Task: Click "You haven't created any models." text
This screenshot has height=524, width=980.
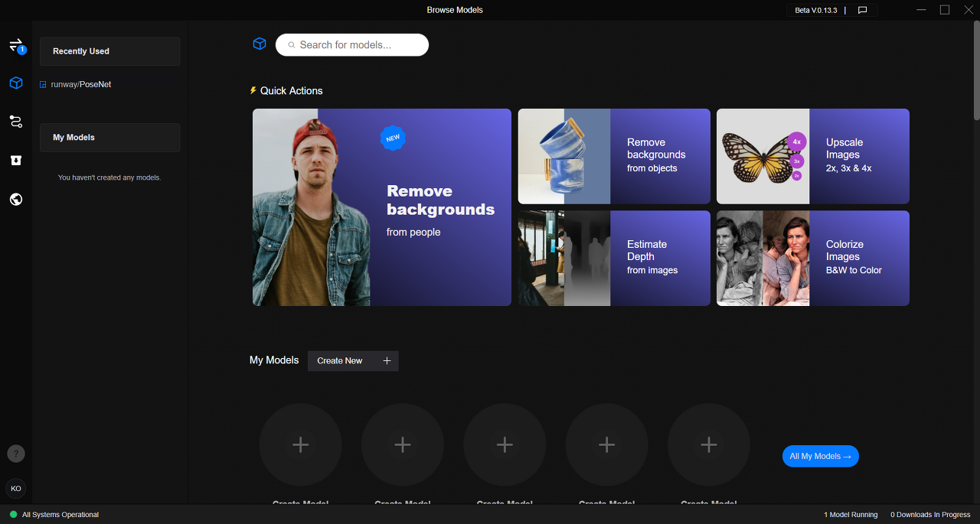Action: [109, 177]
